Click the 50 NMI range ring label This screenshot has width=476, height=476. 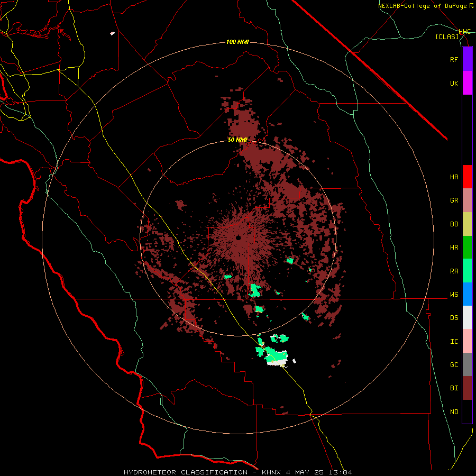[x=237, y=140]
